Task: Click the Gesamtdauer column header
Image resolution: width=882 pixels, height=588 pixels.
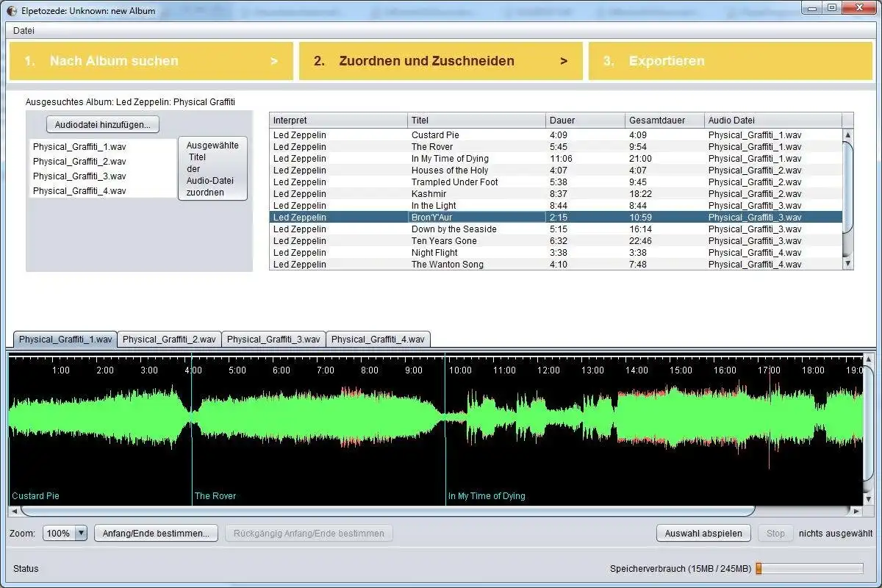Action: [664, 121]
